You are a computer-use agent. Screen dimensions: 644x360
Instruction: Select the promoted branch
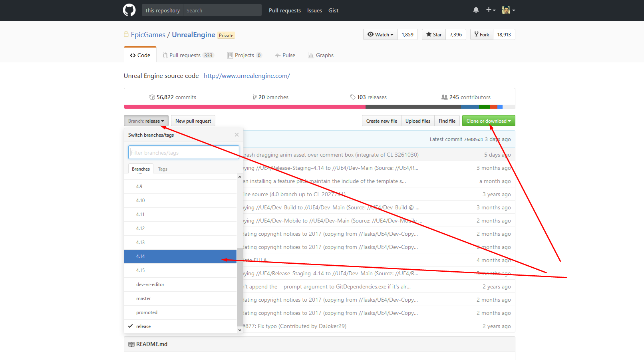[181, 312]
